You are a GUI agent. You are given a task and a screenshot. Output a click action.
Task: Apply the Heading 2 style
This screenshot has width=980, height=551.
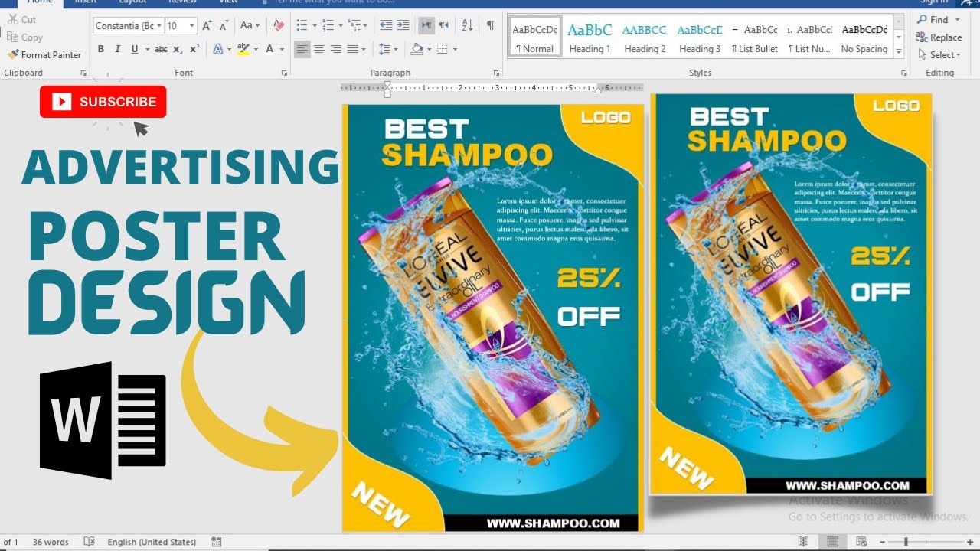point(645,37)
